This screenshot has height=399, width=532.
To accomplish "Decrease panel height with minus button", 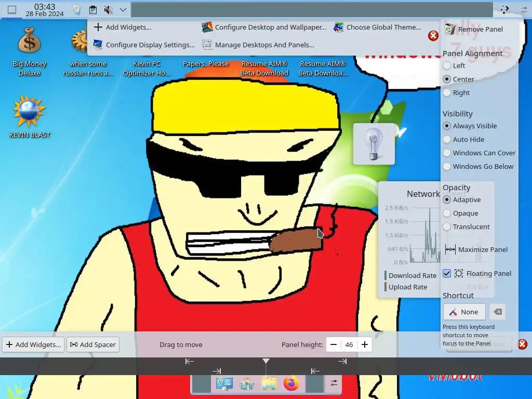I will (334, 344).
